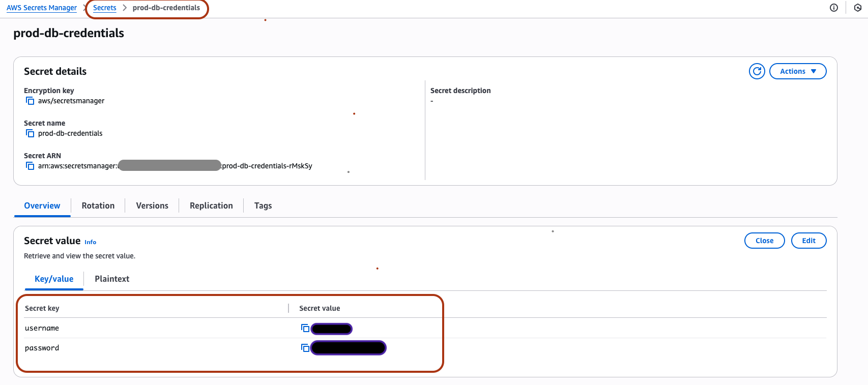The image size is (868, 385).
Task: Switch to the Plaintext view tab
Action: tap(112, 279)
